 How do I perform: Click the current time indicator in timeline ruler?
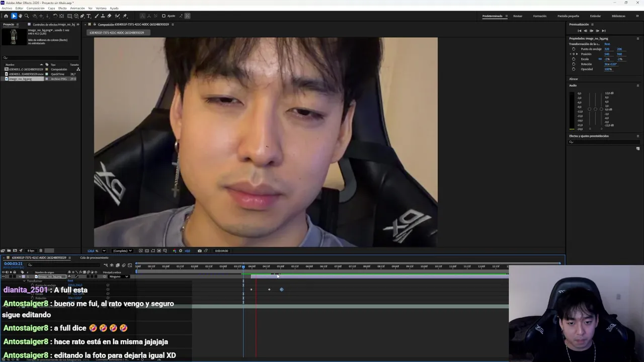point(244,266)
